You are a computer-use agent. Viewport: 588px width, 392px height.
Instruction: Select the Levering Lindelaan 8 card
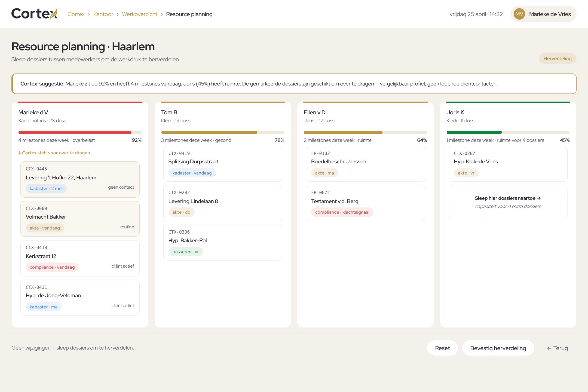[x=223, y=203]
